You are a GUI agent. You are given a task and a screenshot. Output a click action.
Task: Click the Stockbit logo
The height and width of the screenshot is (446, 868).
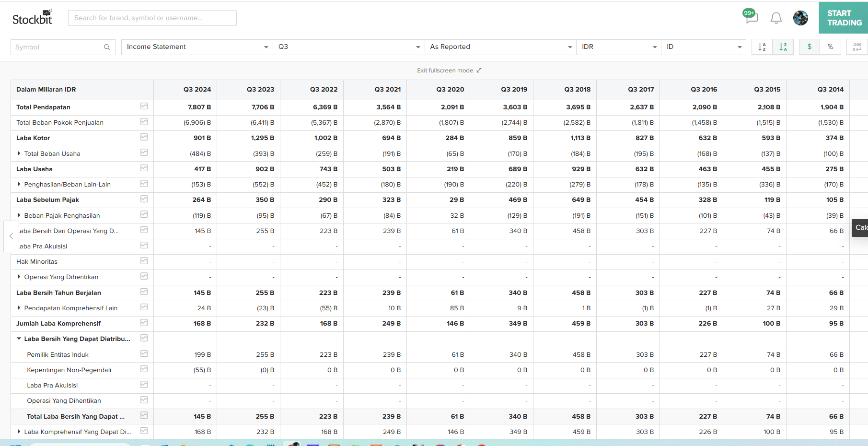pos(33,18)
